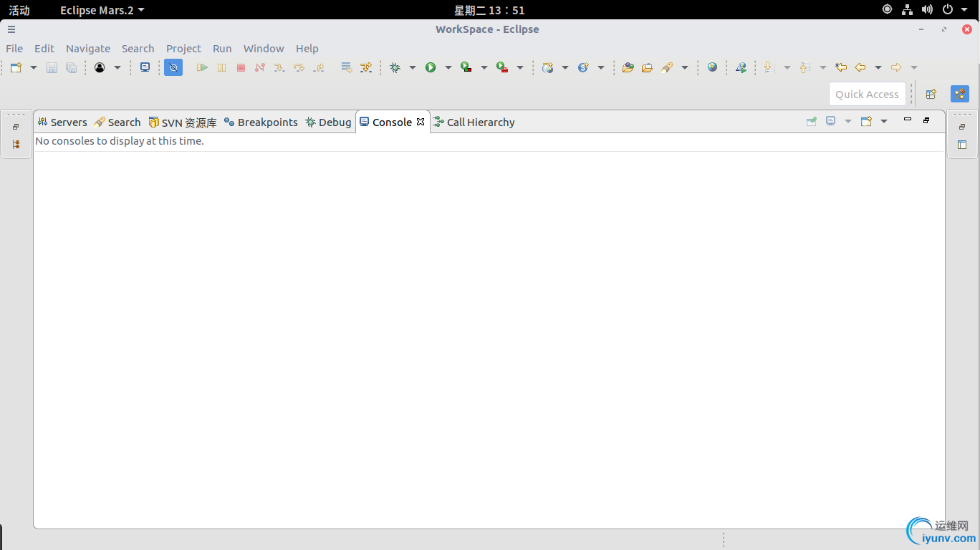
Task: Switch to the Servers tab
Action: pos(62,122)
